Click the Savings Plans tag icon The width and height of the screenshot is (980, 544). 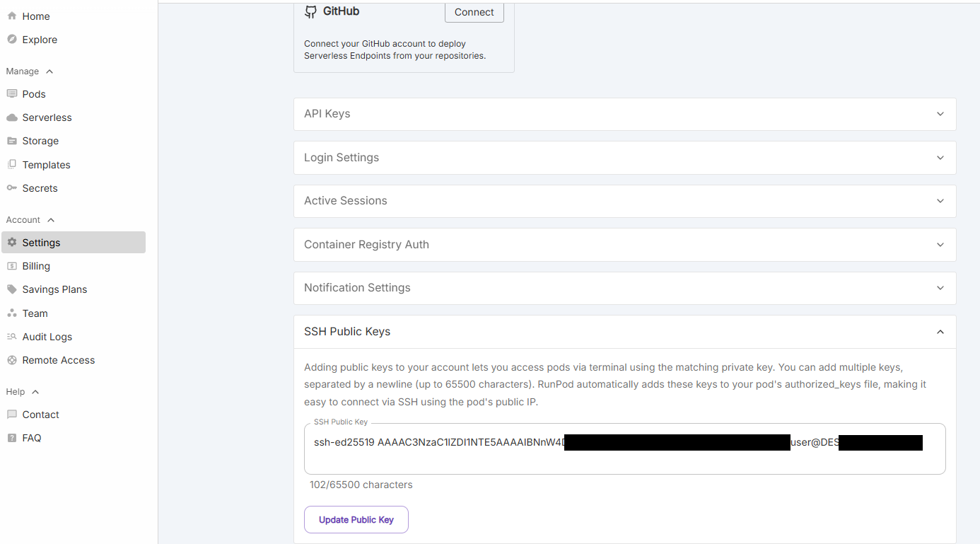12,289
